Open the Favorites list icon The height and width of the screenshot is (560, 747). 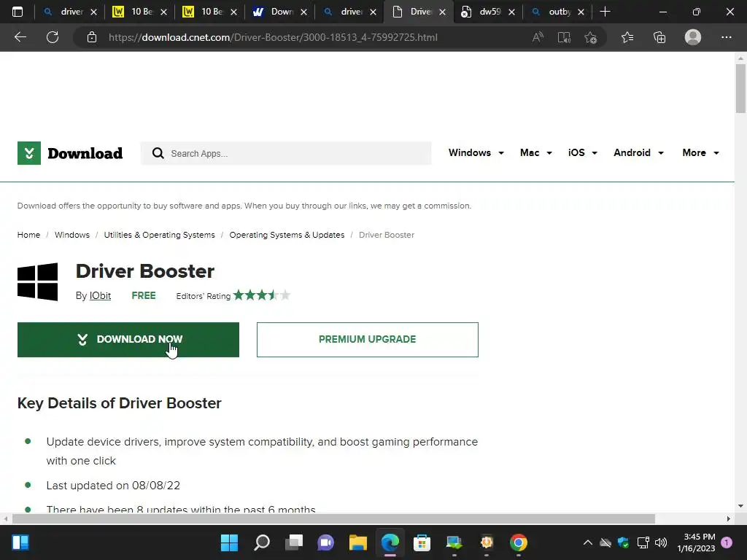tap(627, 37)
